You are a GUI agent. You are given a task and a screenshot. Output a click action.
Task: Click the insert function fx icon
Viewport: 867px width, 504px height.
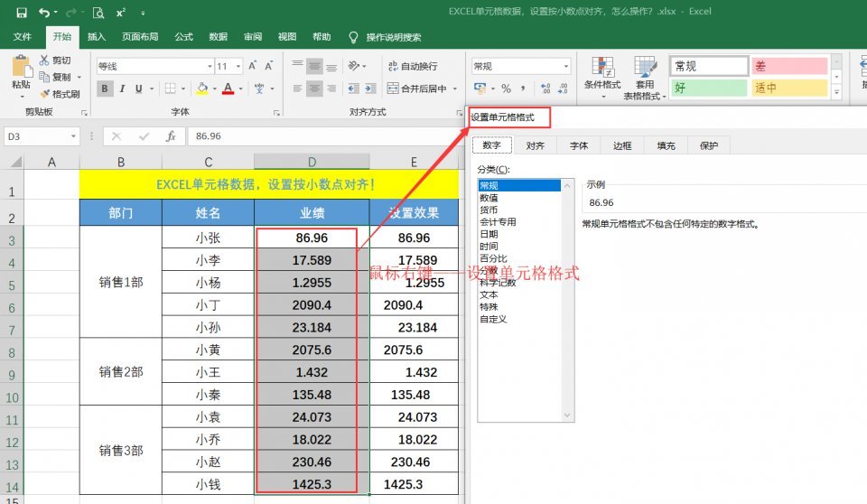(171, 136)
